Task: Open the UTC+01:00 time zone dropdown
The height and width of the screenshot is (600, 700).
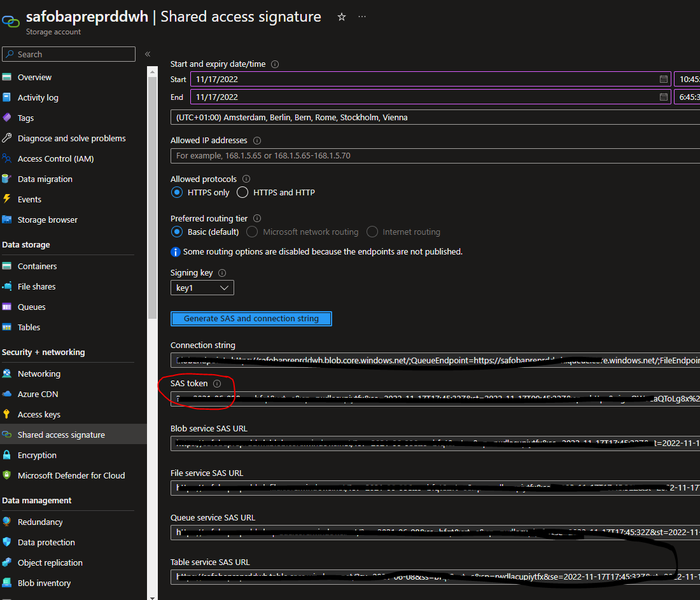Action: point(435,118)
